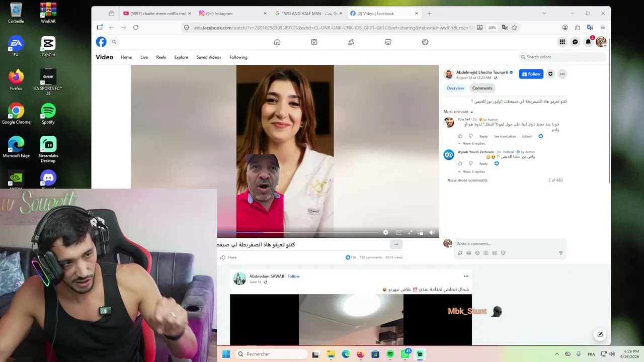Like Ayoub Yousfi Zerhouni's comment
The height and width of the screenshot is (362, 644).
tap(460, 163)
